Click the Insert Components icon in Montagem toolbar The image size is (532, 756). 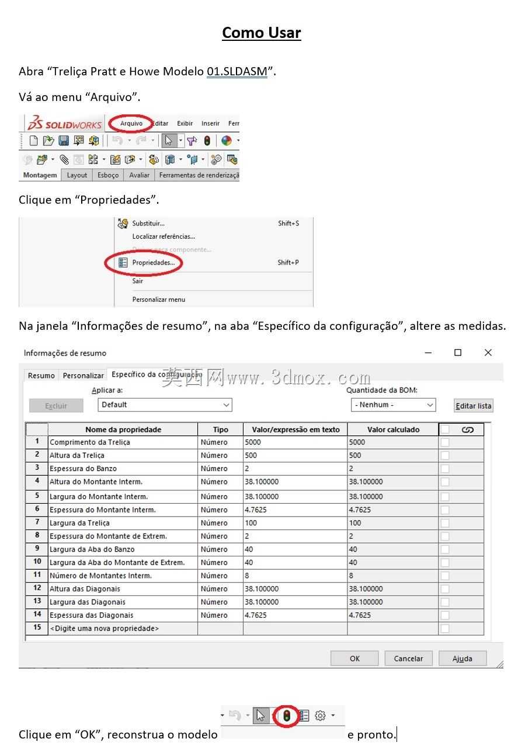tap(42, 159)
